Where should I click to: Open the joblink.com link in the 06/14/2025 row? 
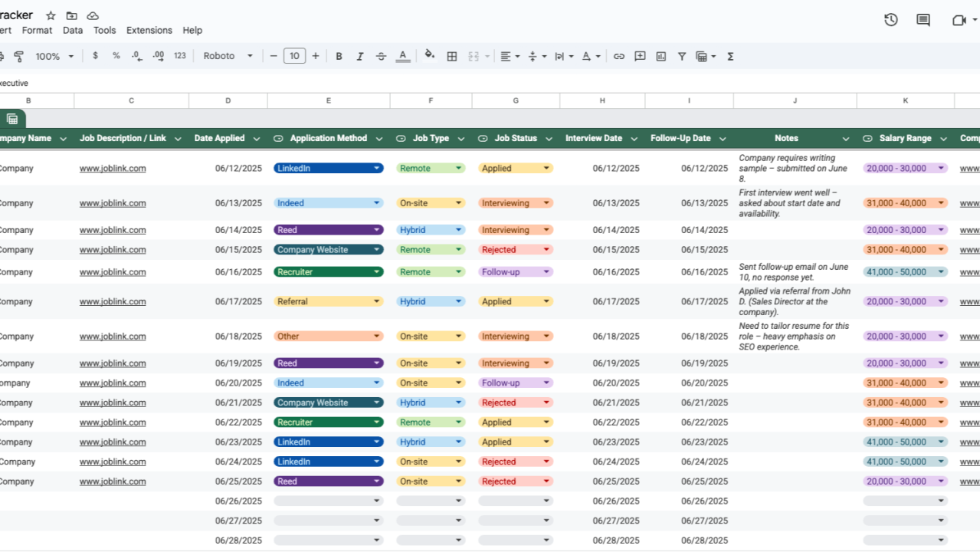(x=113, y=230)
